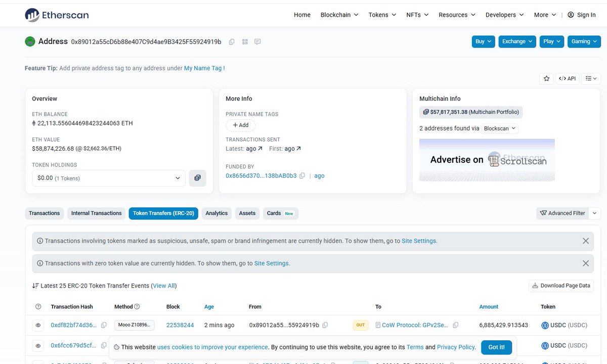Select Token Transfers (ERC-20) tab
607x364 pixels.
click(x=163, y=213)
